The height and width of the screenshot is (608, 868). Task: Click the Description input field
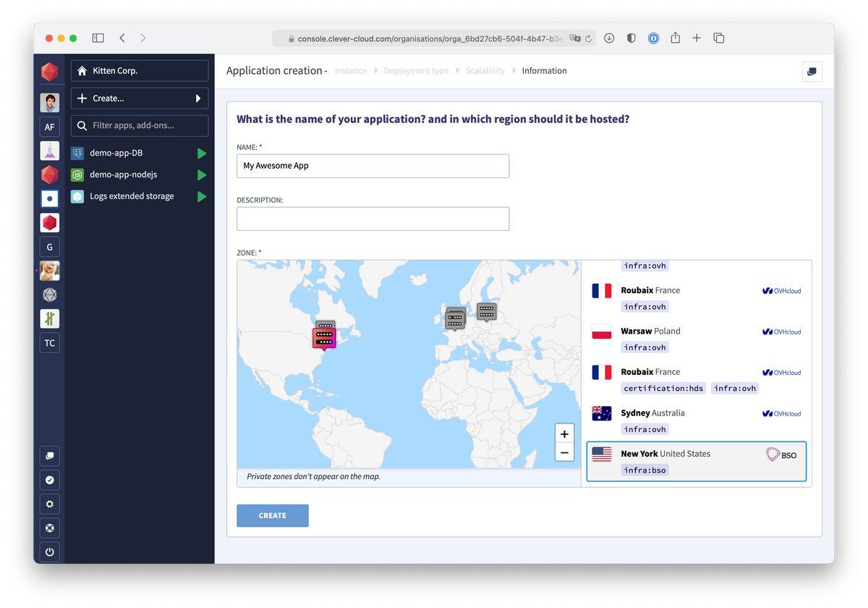(373, 219)
